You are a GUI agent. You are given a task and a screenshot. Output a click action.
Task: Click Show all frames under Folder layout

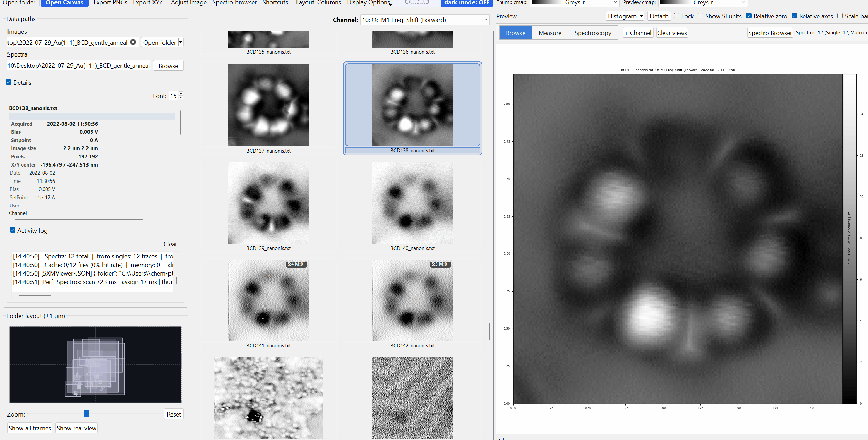tap(30, 428)
